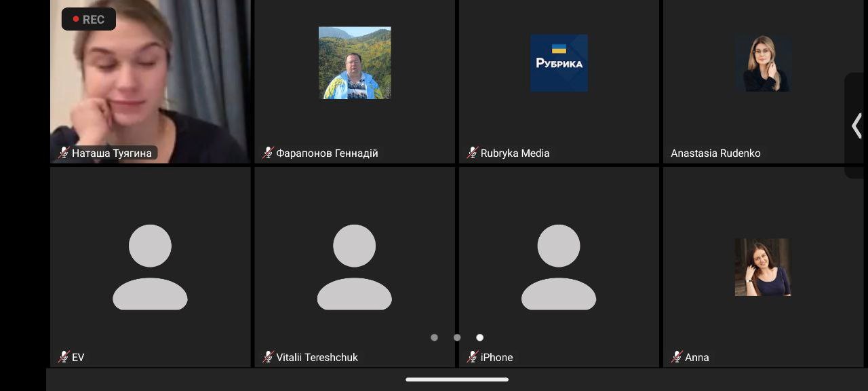Switch to the second gallery page dot
The height and width of the screenshot is (391, 868).
click(x=457, y=337)
